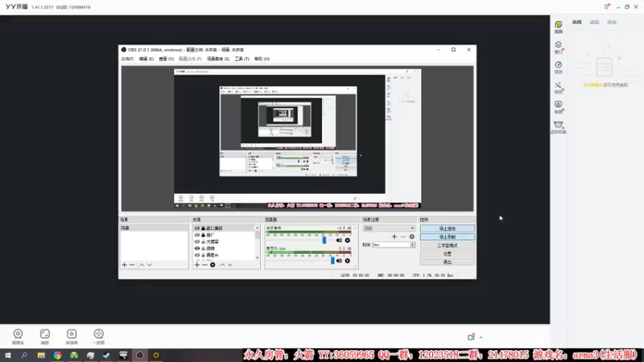Open microphone gear settings in OBS mixer
This screenshot has width=644, height=362.
coord(348,260)
